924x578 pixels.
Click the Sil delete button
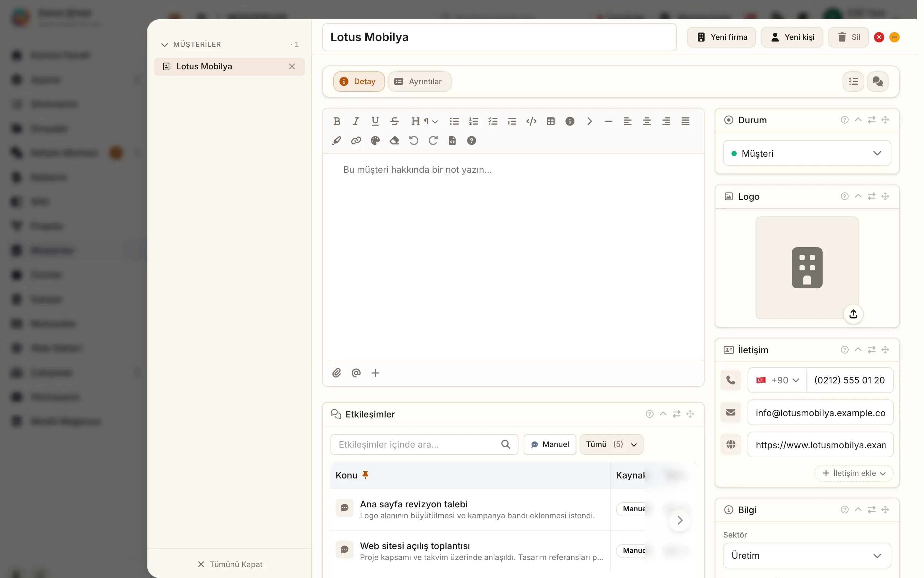tap(848, 37)
